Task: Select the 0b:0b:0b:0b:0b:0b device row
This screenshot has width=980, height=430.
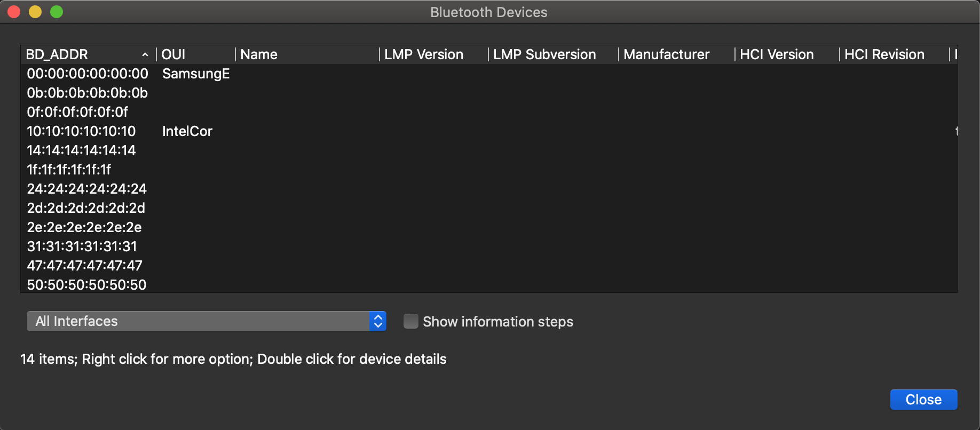Action: point(88,93)
